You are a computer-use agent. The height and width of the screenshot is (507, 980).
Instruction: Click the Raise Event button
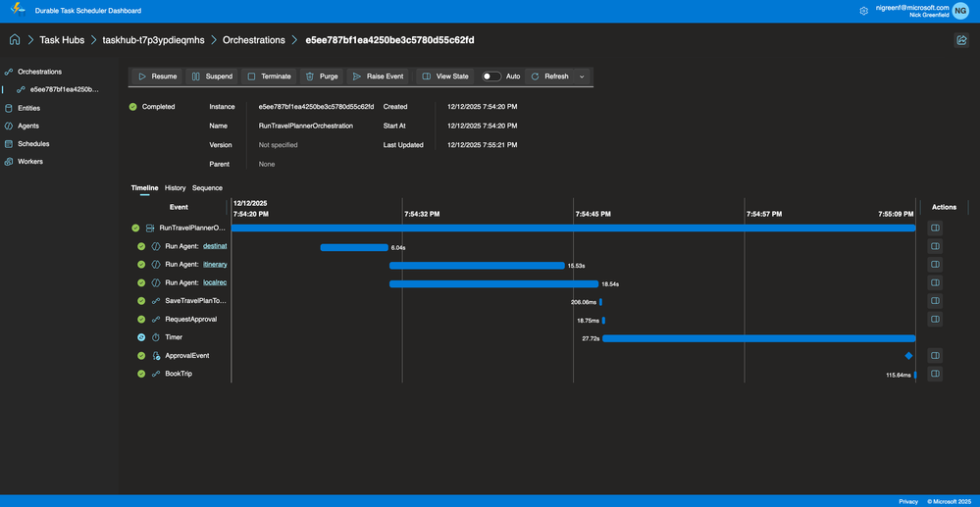[378, 76]
